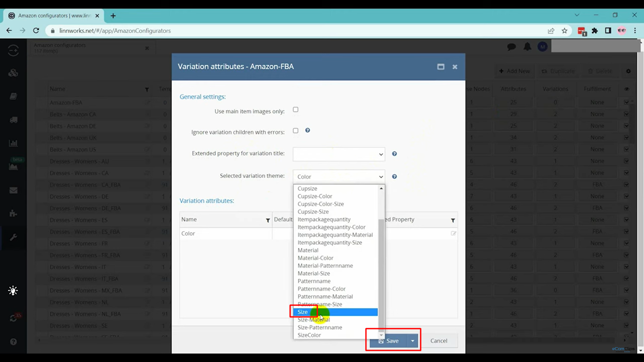Toggle the checkbox in Belts - Amazon UK row
Image resolution: width=644 pixels, height=362 pixels.
coord(626,137)
